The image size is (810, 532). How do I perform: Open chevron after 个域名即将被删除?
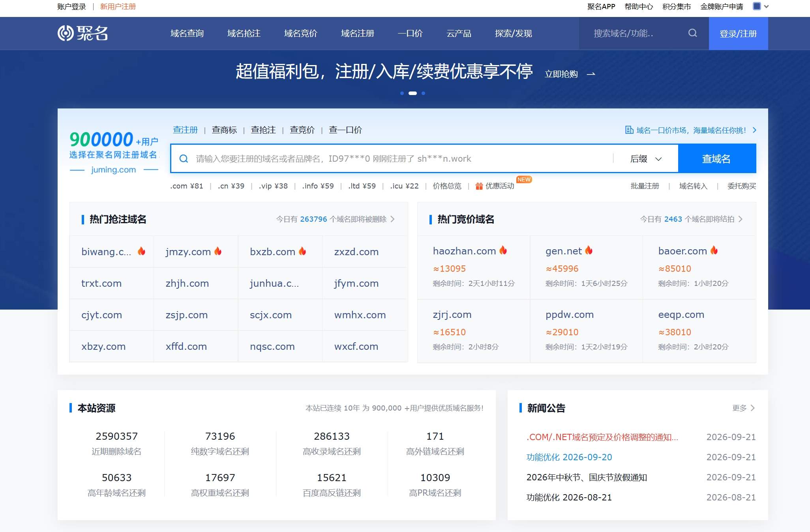coord(392,219)
